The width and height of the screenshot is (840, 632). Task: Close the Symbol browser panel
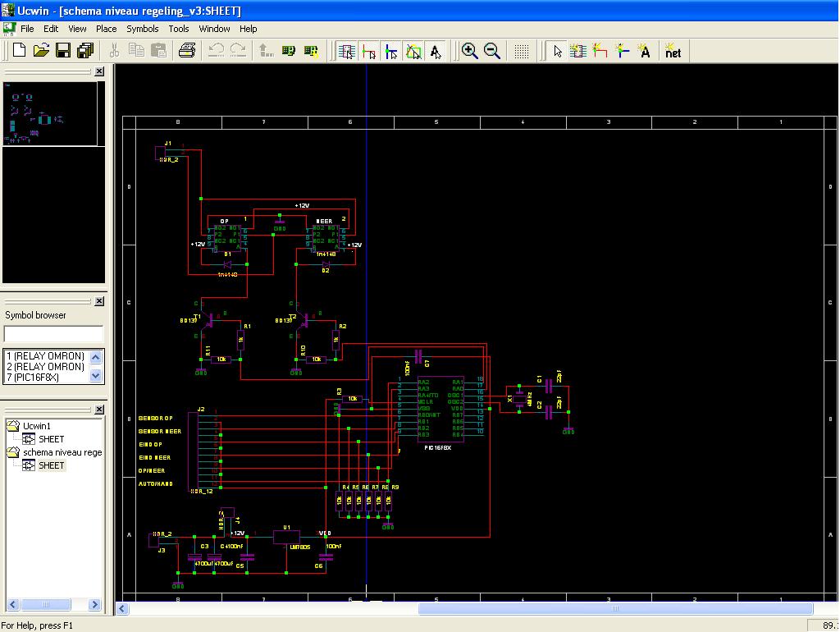point(99,302)
